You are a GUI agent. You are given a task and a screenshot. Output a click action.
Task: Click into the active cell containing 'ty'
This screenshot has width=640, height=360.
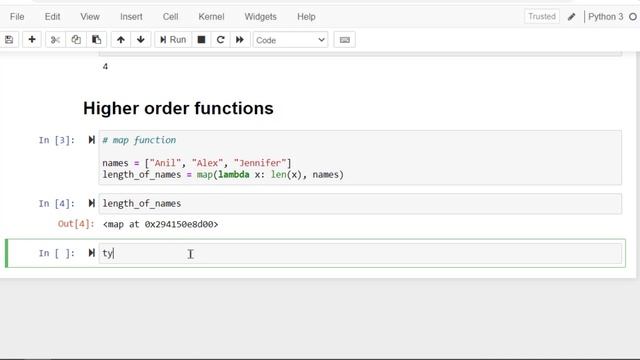pos(360,253)
